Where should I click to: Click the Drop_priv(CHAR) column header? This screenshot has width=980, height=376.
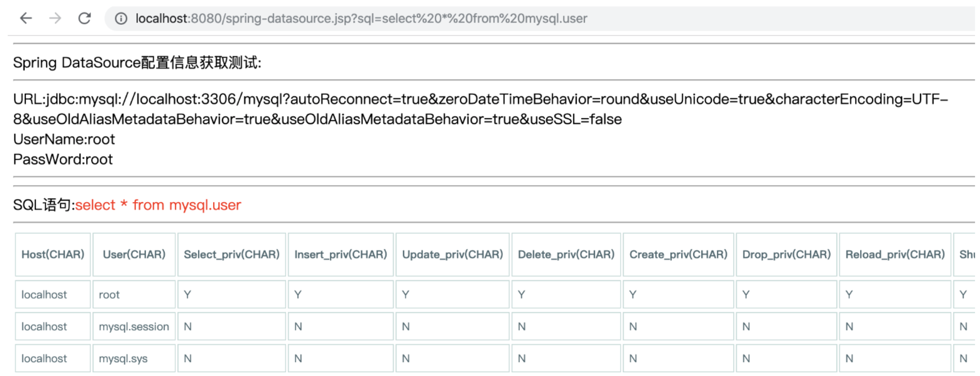point(786,254)
